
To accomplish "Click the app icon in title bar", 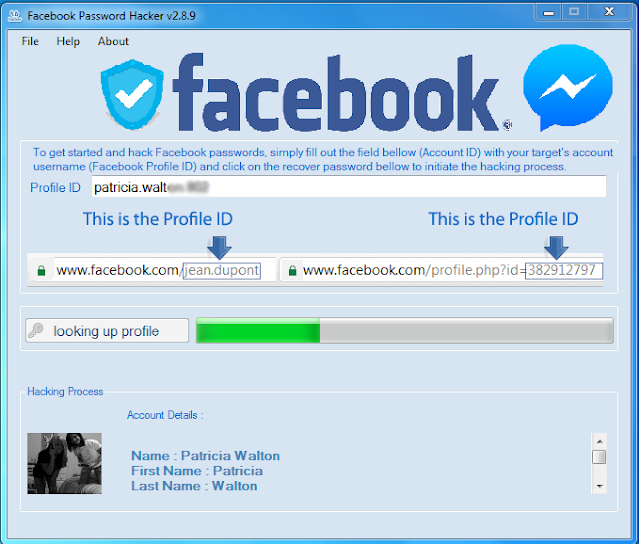I will (15, 16).
